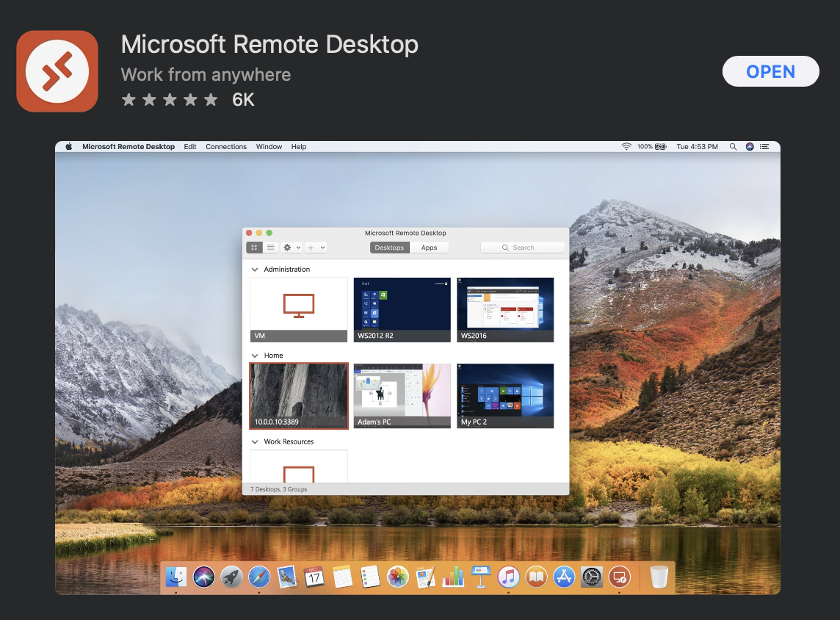Open Mail from the Dock
This screenshot has height=620, width=840.
point(287,577)
